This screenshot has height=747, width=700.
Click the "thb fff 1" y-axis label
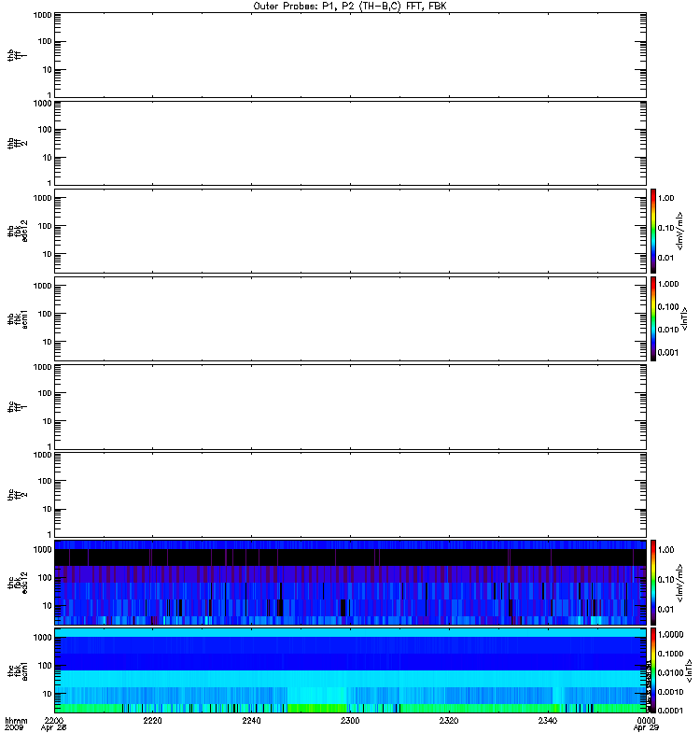click(x=17, y=55)
